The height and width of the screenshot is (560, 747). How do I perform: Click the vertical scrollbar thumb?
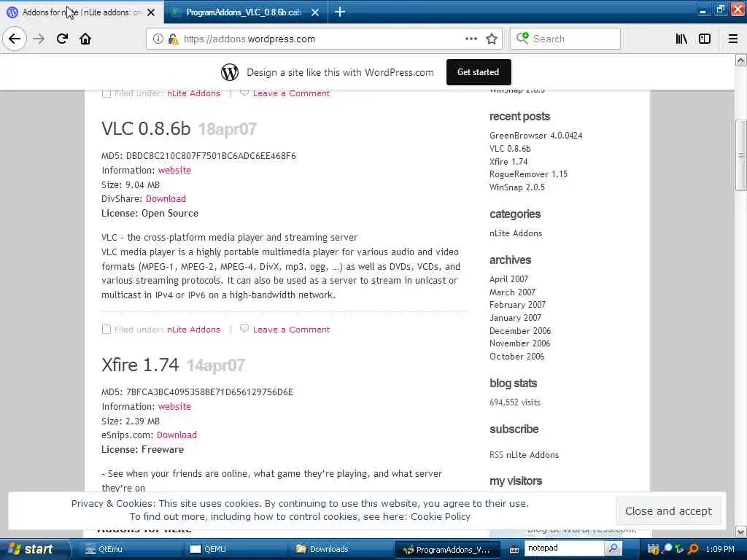tap(741, 155)
